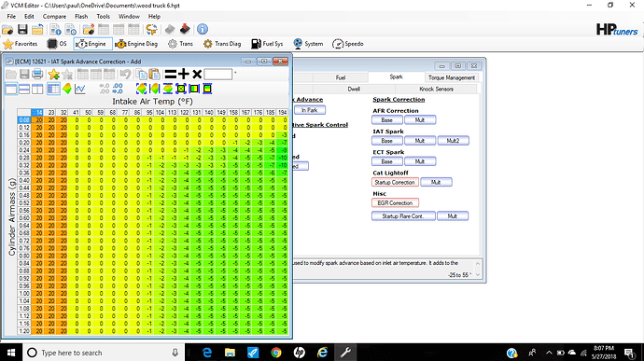The height and width of the screenshot is (361, 644).
Task: Open File Explorer from the taskbar
Action: [x=230, y=353]
